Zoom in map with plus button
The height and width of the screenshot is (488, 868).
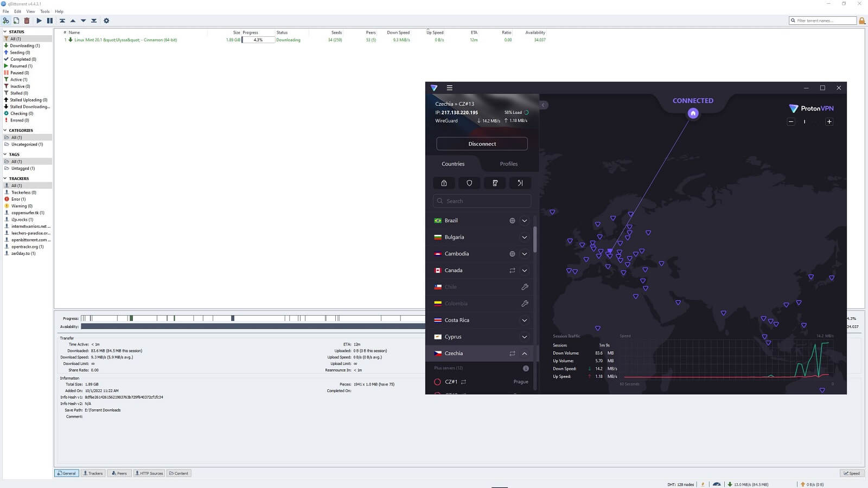pyautogui.click(x=829, y=121)
